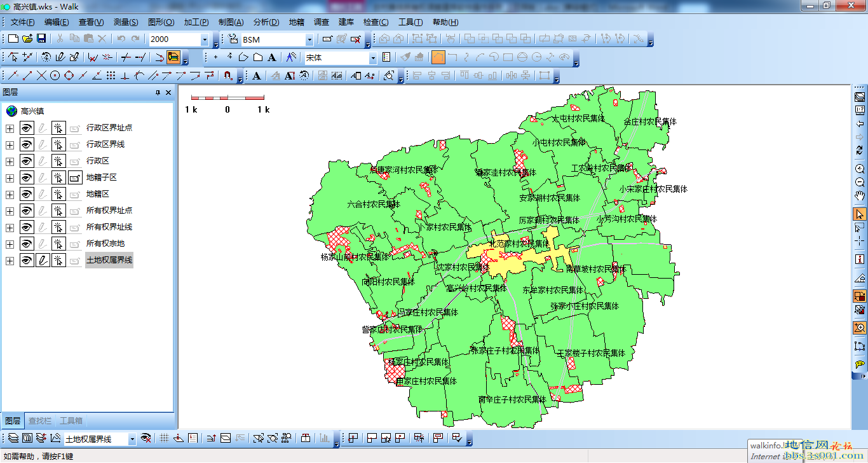This screenshot has height=463, width=868.
Task: Toggle visibility of 所有权界址点 layer
Action: (27, 211)
